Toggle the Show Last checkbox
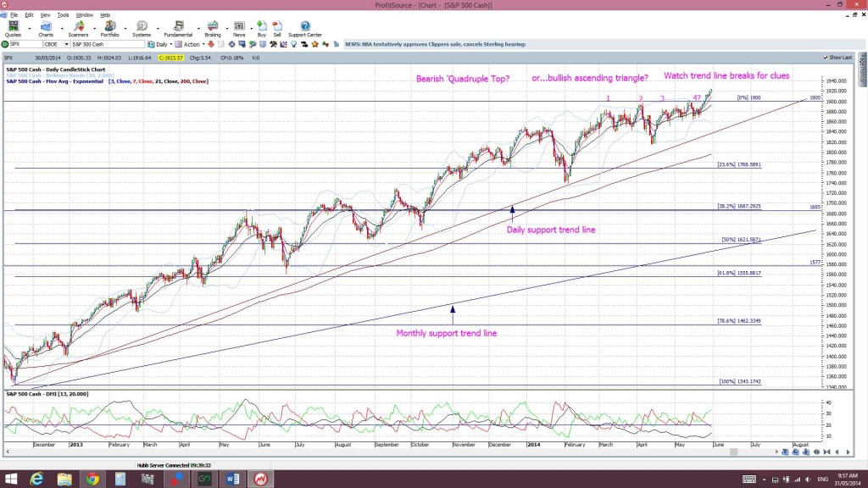868x488 pixels. click(826, 58)
